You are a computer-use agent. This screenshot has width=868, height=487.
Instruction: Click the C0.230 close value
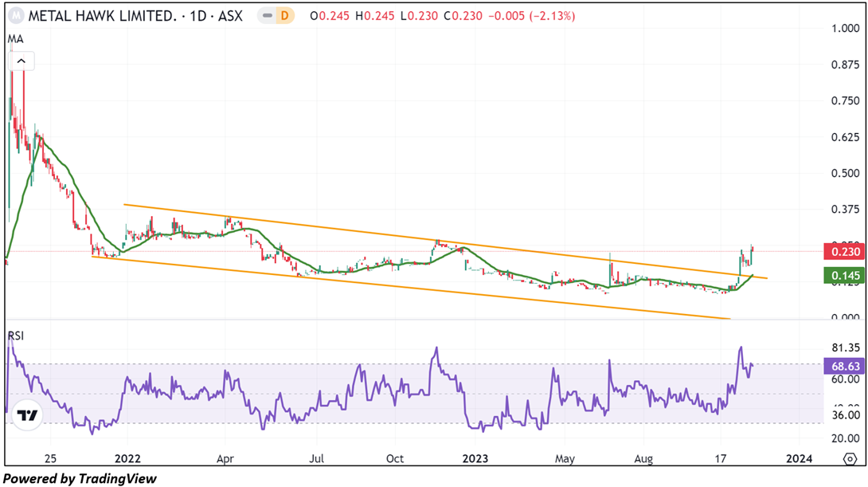[463, 16]
